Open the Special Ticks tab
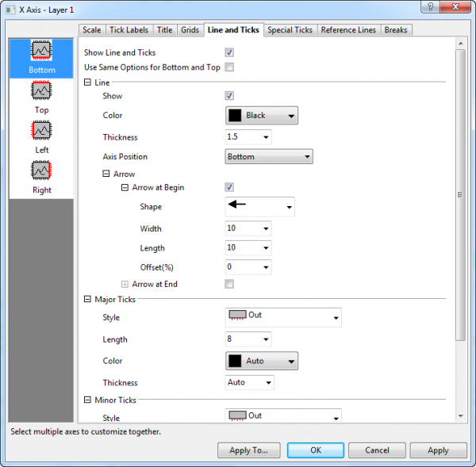476x467 pixels. [290, 30]
